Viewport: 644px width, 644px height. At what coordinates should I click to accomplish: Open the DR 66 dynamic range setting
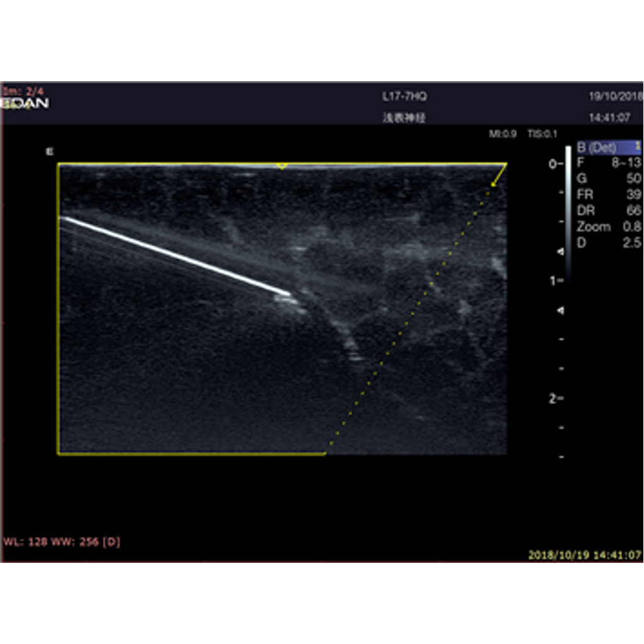[x=608, y=211]
